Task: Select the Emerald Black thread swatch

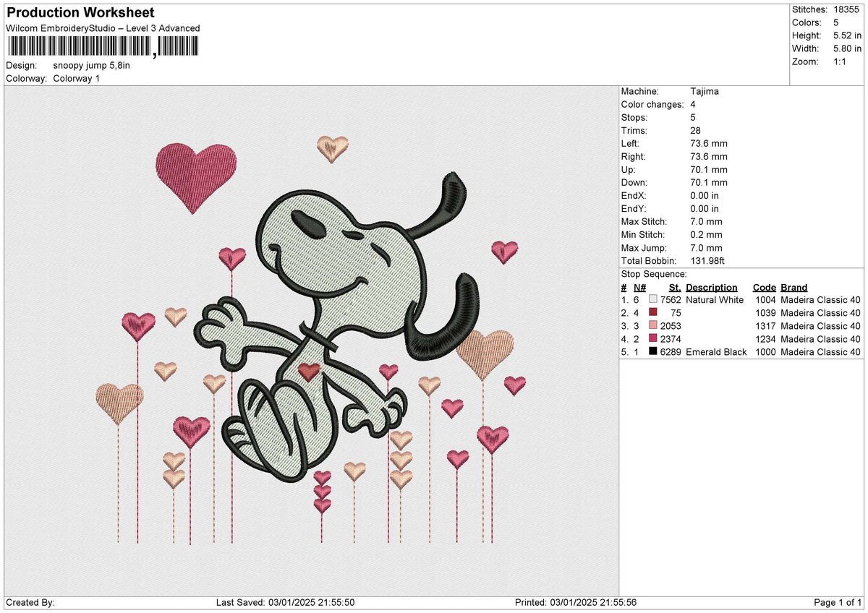Action: coord(652,352)
